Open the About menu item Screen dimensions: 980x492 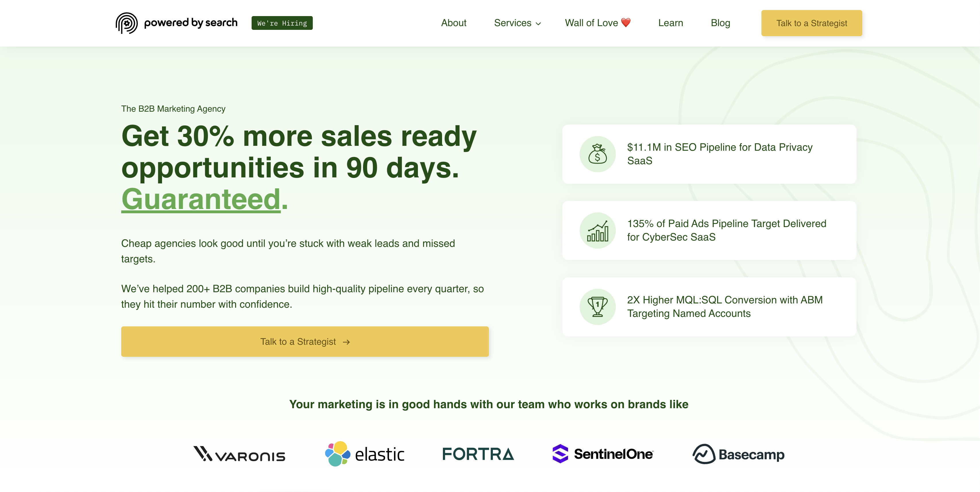click(454, 23)
